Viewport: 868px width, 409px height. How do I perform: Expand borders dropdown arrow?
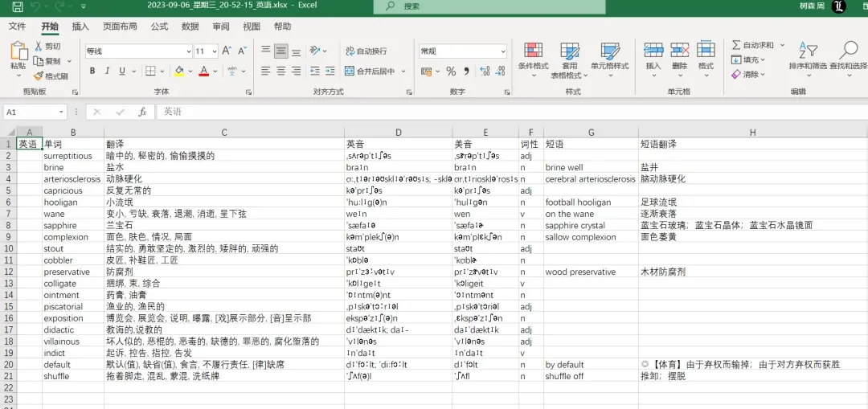tap(162, 71)
